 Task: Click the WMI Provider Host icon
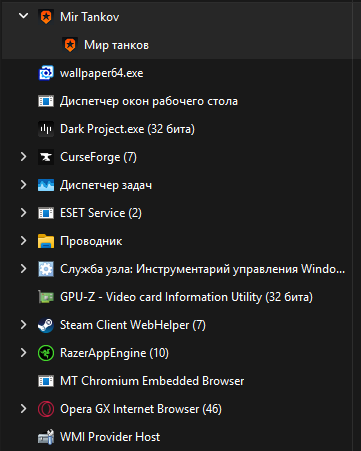[46, 437]
